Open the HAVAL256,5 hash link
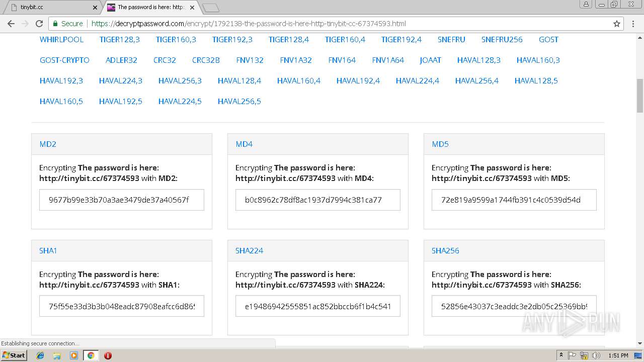Image resolution: width=644 pixels, height=362 pixels. (x=239, y=101)
